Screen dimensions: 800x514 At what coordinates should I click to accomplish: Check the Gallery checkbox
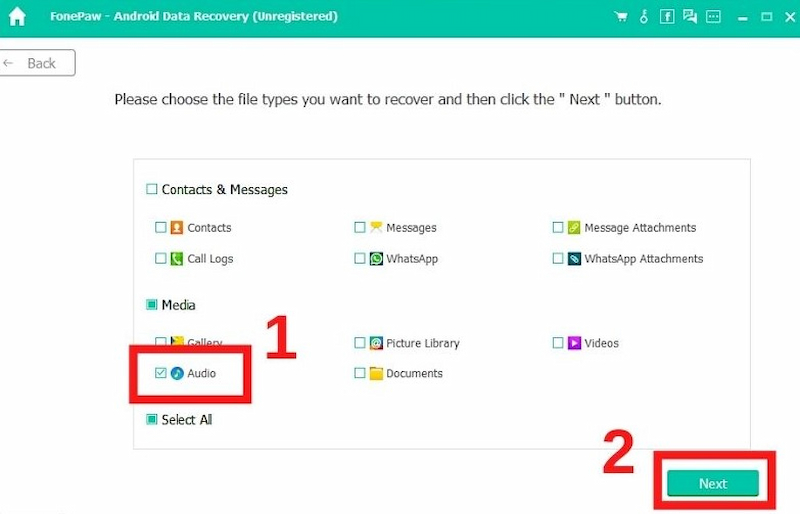[160, 341]
